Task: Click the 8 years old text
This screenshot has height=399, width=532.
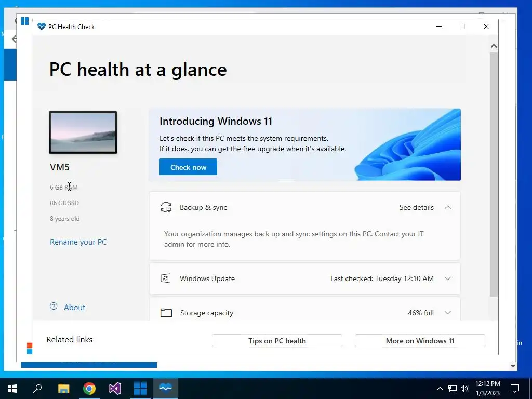Action: (x=65, y=219)
